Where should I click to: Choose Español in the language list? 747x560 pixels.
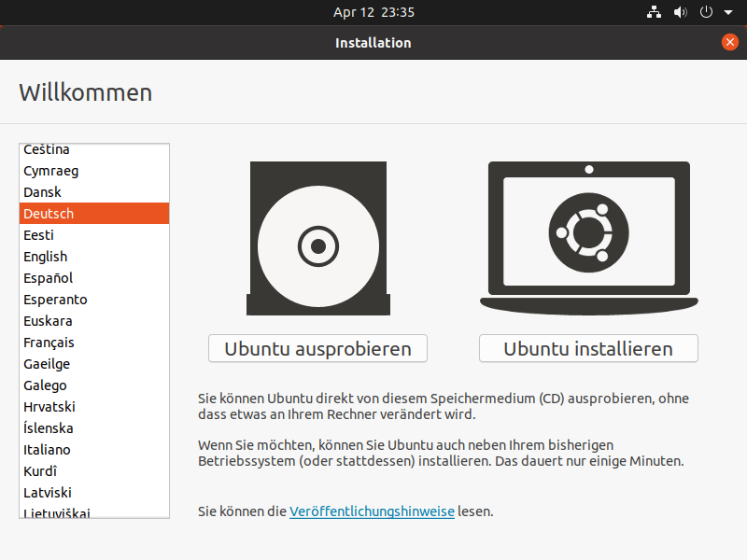[x=49, y=278]
